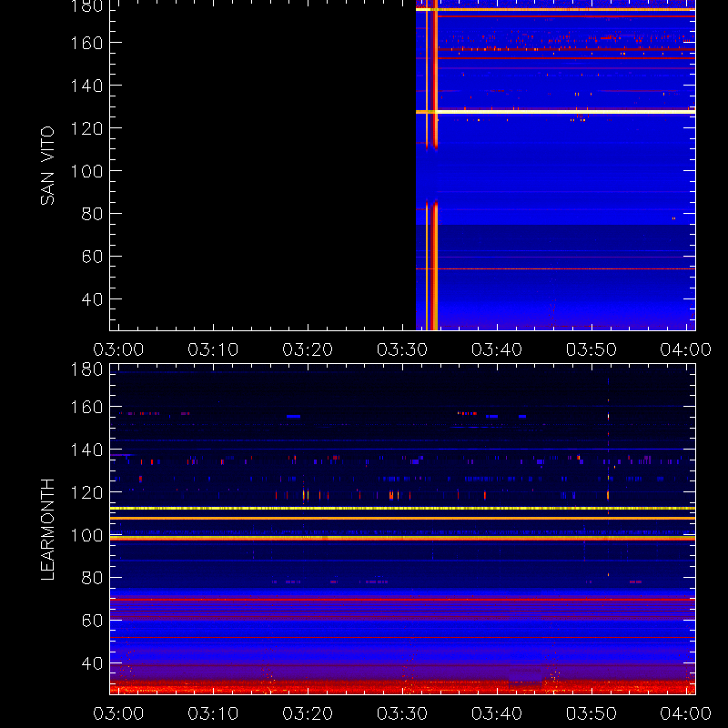Click the 03:30 time label under the San Vito plot
Image resolution: width=728 pixels, height=728 pixels.
402,349
